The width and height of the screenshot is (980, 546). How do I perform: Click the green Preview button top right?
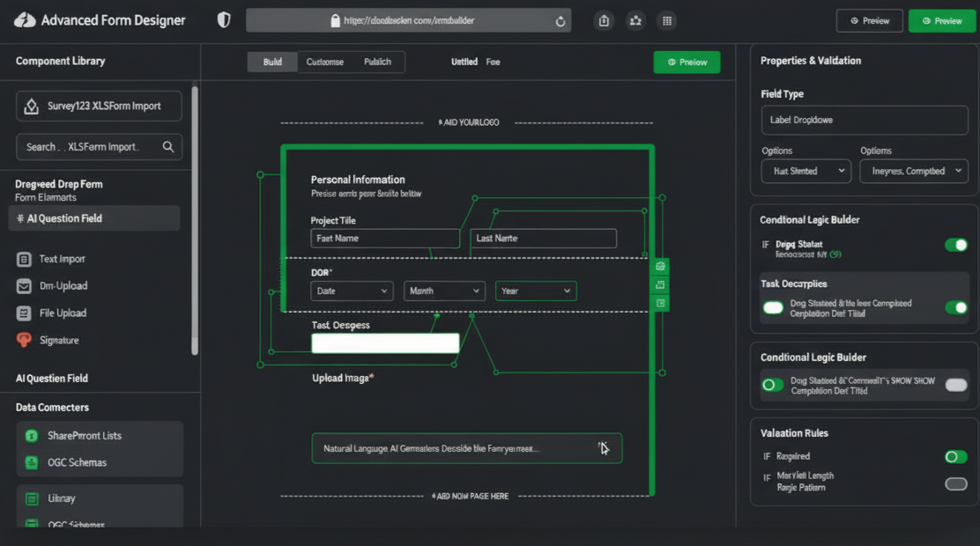(x=941, y=20)
